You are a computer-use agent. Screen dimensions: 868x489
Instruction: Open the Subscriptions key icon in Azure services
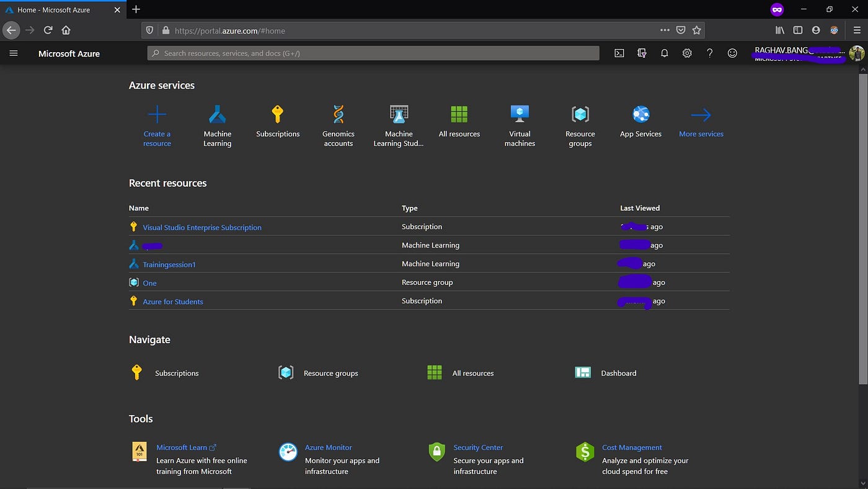(278, 115)
